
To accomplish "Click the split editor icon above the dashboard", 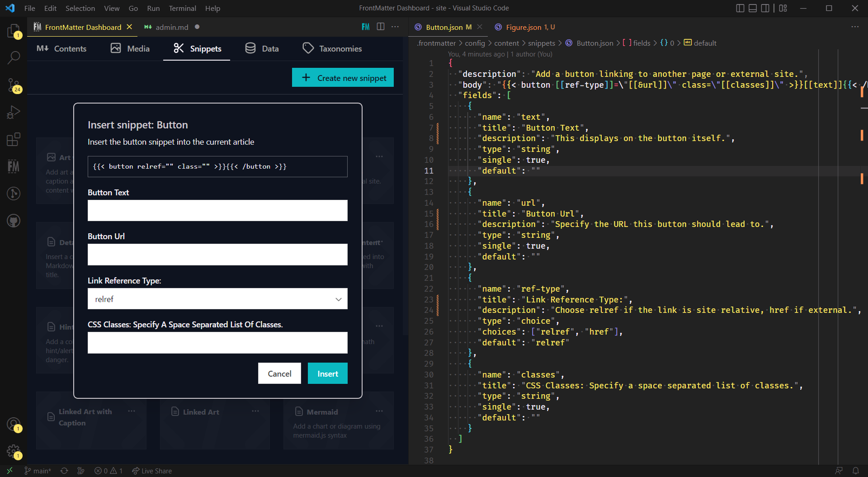I will point(381,27).
